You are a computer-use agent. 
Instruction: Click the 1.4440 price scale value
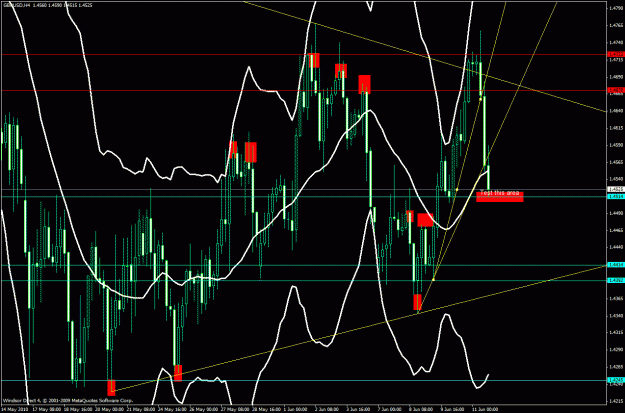614,248
